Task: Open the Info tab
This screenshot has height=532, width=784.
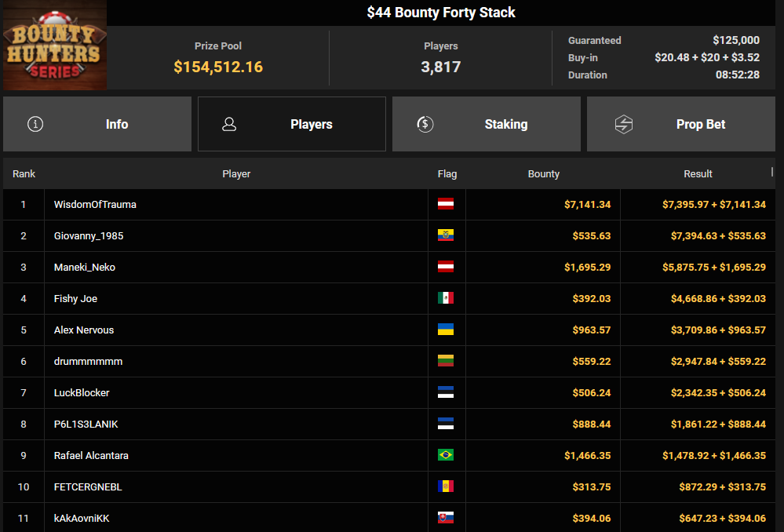Action: [x=97, y=124]
